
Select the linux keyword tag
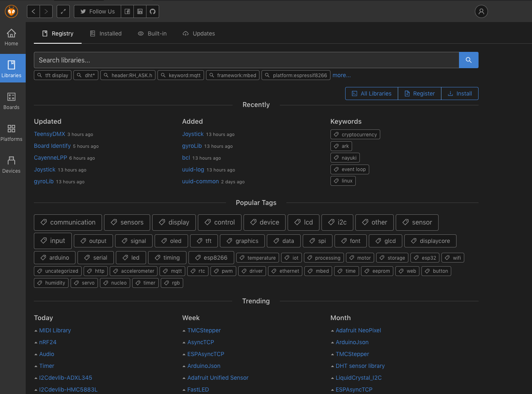343,181
